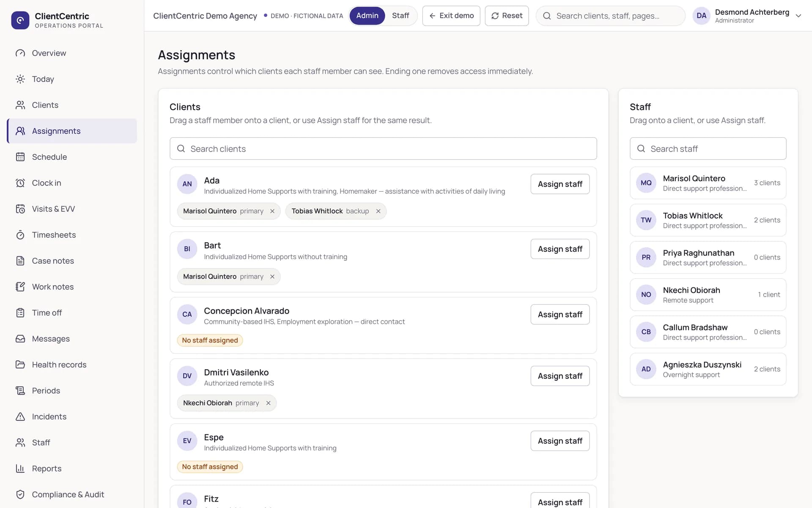Viewport: 812px width, 508px height.
Task: Click the Staff people icon in sidebar
Action: click(x=20, y=442)
